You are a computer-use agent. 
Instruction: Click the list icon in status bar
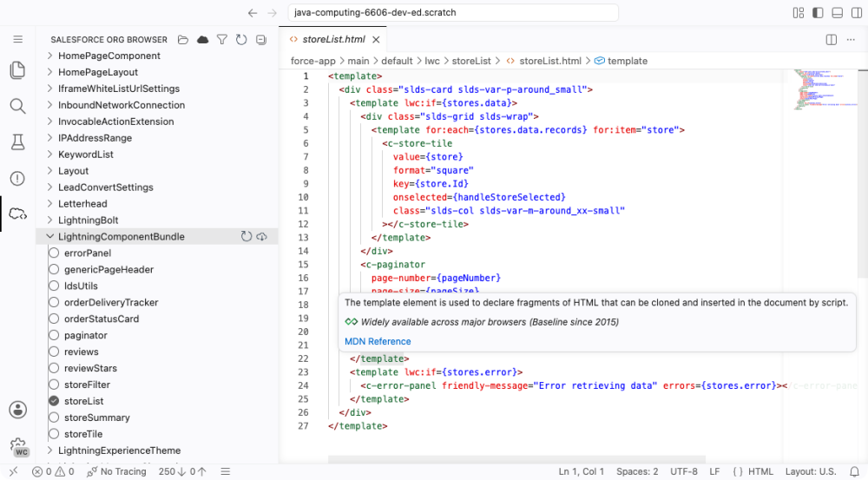226,471
